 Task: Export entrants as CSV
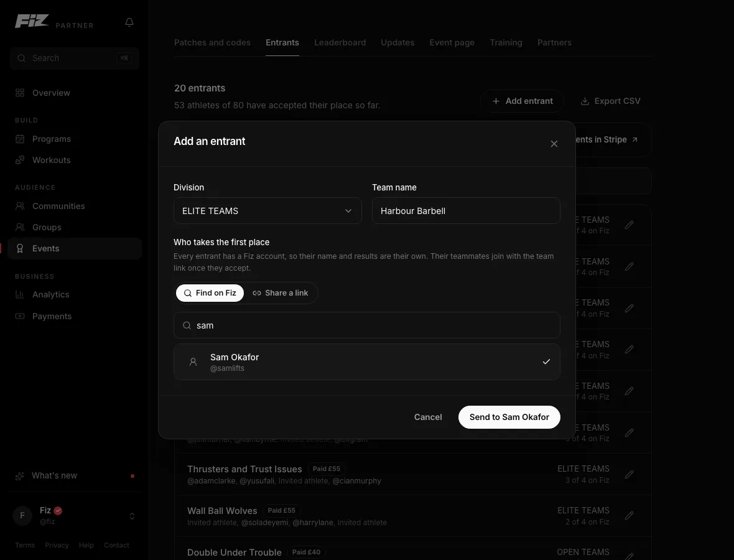(610, 101)
